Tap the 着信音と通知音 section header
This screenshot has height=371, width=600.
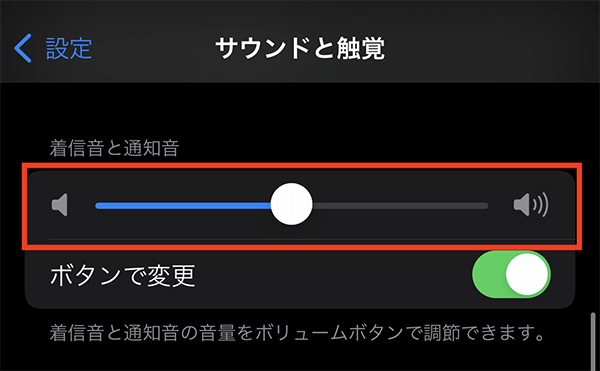pos(114,148)
